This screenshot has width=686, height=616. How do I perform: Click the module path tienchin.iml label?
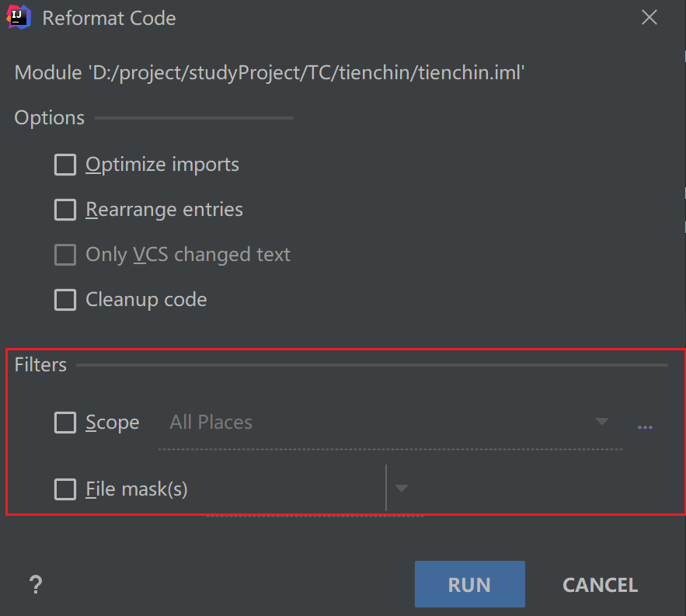270,74
